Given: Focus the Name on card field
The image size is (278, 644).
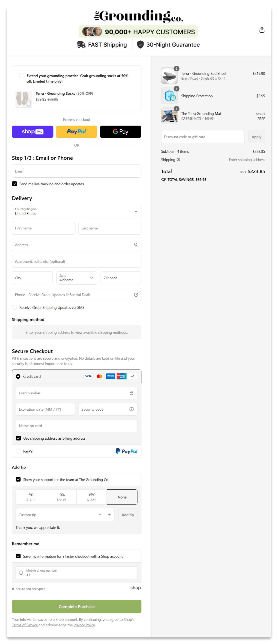Looking at the screenshot, I should click(77, 426).
